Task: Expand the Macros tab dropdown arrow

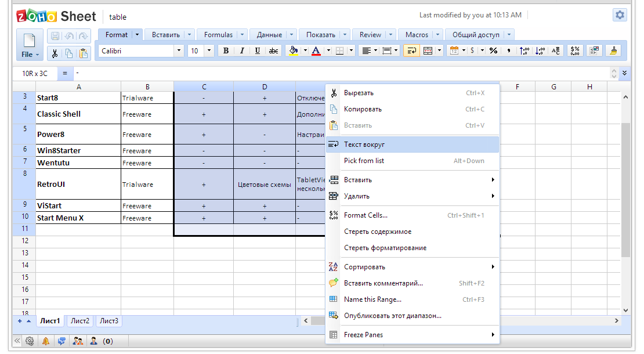Action: tap(438, 34)
